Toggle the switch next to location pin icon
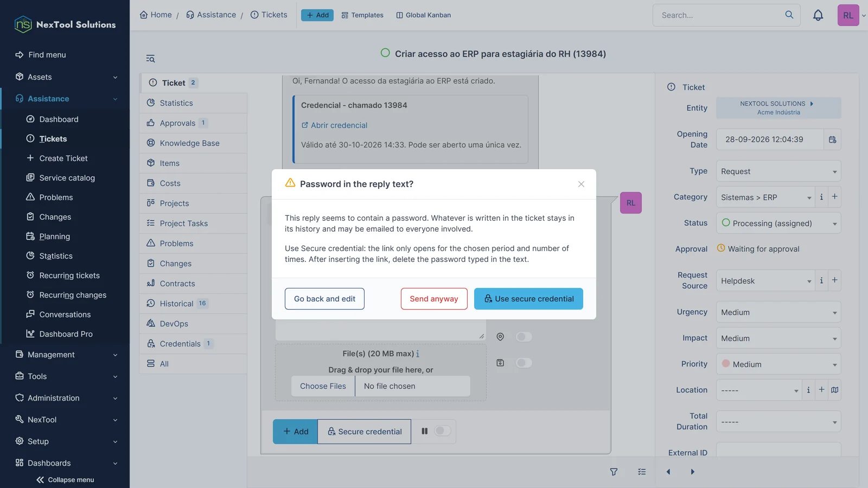 (x=524, y=337)
